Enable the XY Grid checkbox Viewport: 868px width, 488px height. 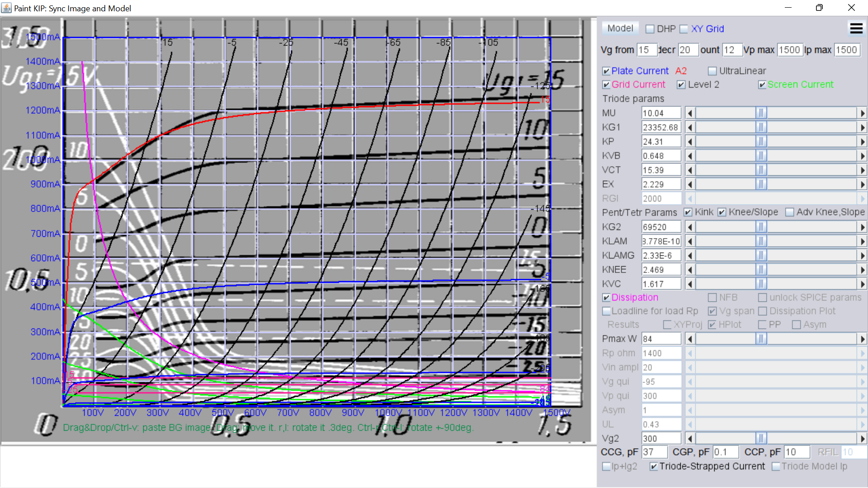tap(684, 29)
